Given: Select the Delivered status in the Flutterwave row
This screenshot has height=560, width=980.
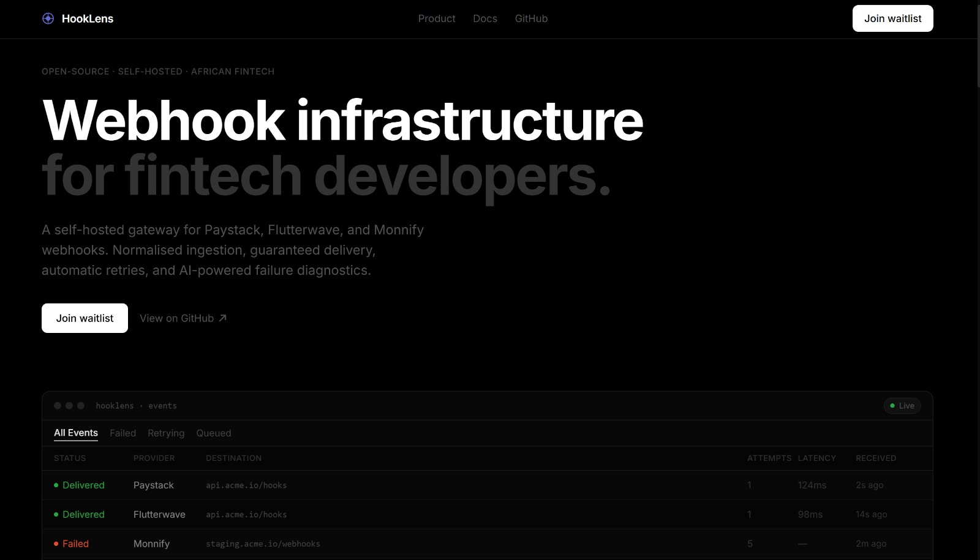Looking at the screenshot, I should click(79, 515).
